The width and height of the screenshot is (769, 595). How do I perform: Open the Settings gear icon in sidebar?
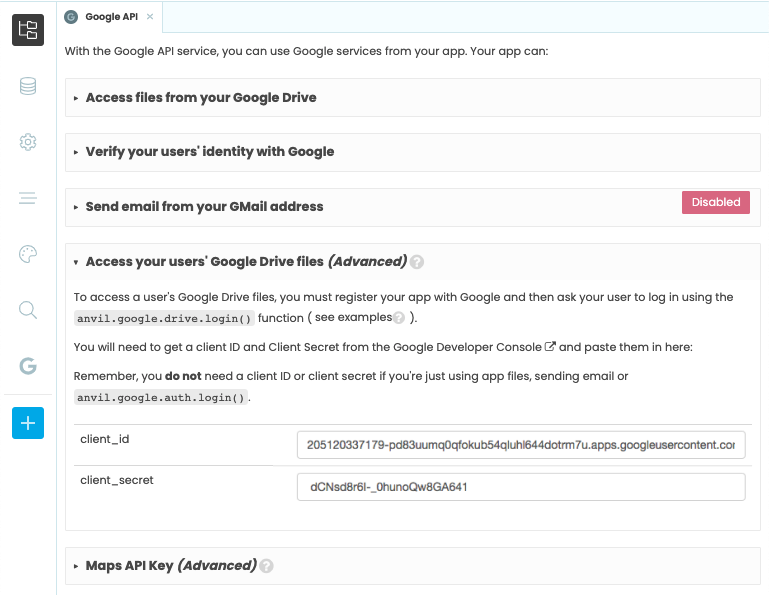[28, 142]
